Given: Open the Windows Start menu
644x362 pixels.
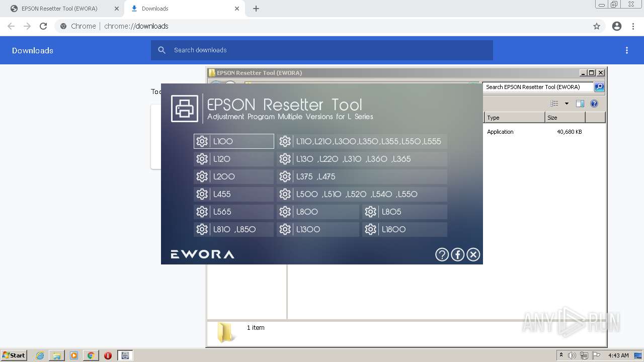Looking at the screenshot, I should pos(14,355).
